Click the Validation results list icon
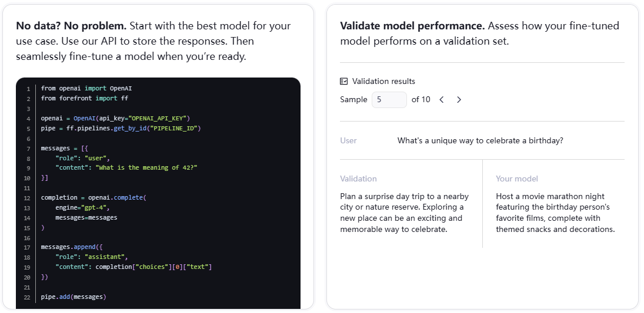This screenshot has height=313, width=644. pos(344,82)
